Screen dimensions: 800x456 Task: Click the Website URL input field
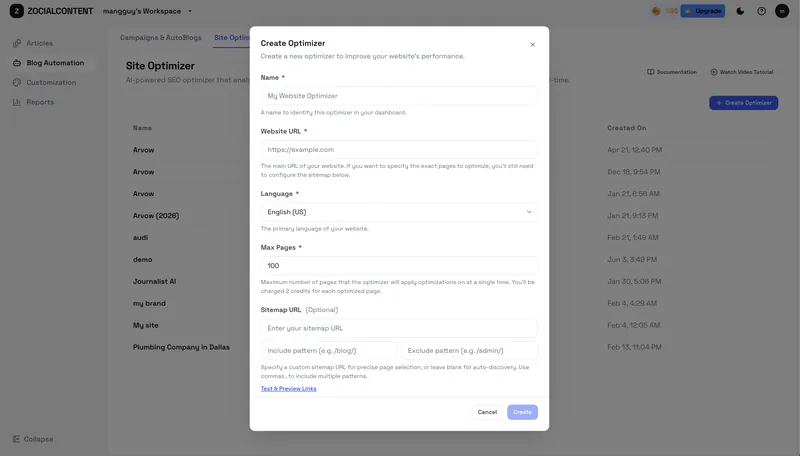tap(399, 149)
